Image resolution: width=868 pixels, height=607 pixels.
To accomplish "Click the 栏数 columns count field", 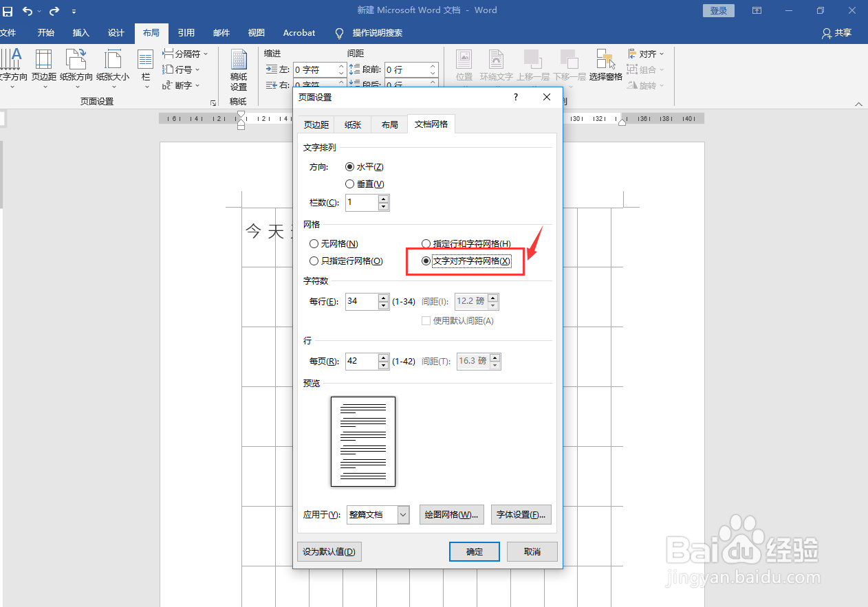I will pos(362,203).
